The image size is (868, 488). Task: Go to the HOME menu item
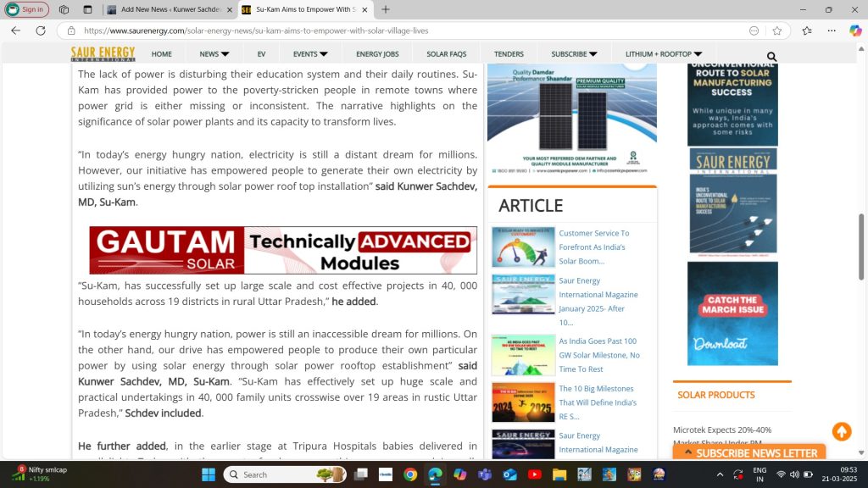tap(162, 53)
